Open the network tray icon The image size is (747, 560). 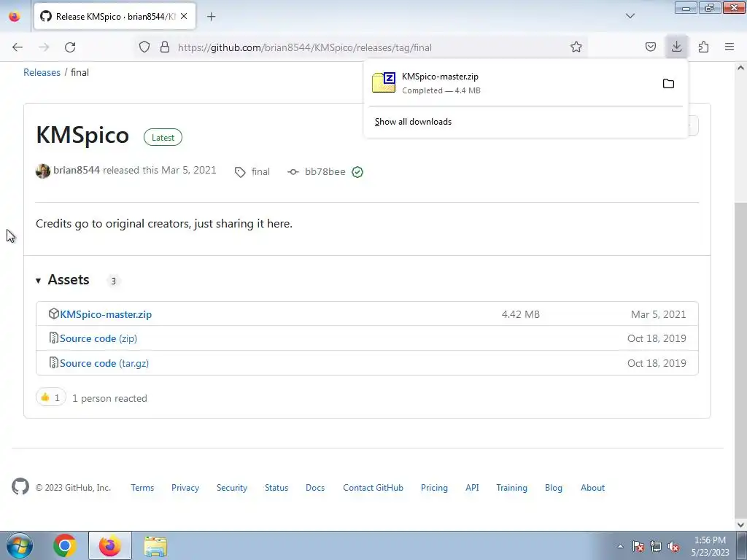click(x=656, y=546)
